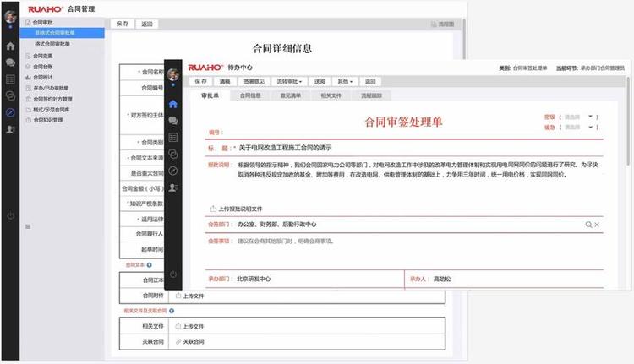
Task: Open blue compass icon in 合同管理 sidebar
Action: [x=10, y=112]
